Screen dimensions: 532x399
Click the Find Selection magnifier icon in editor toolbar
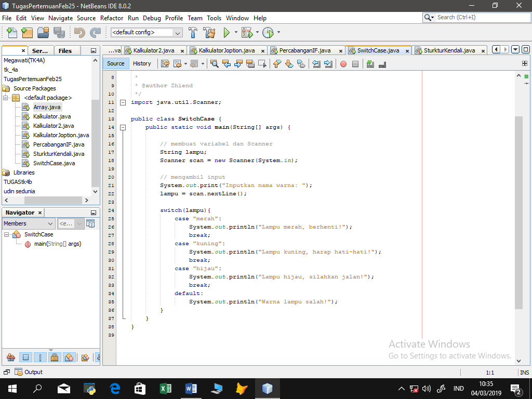(x=214, y=64)
